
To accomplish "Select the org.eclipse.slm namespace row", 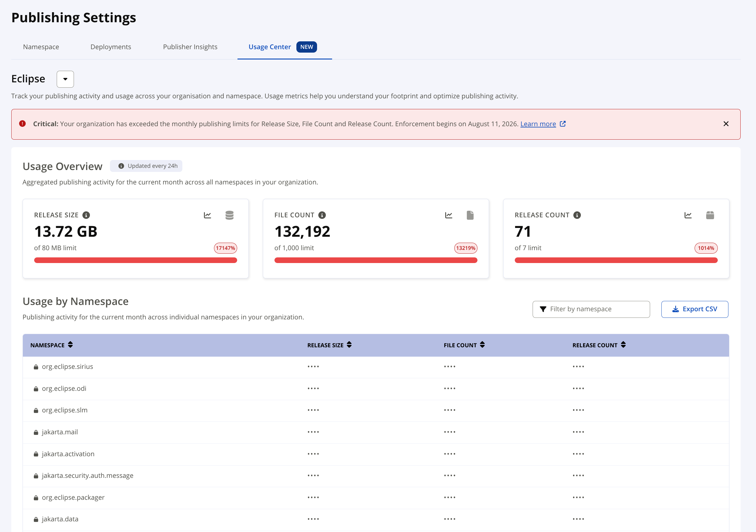I will [x=376, y=411].
